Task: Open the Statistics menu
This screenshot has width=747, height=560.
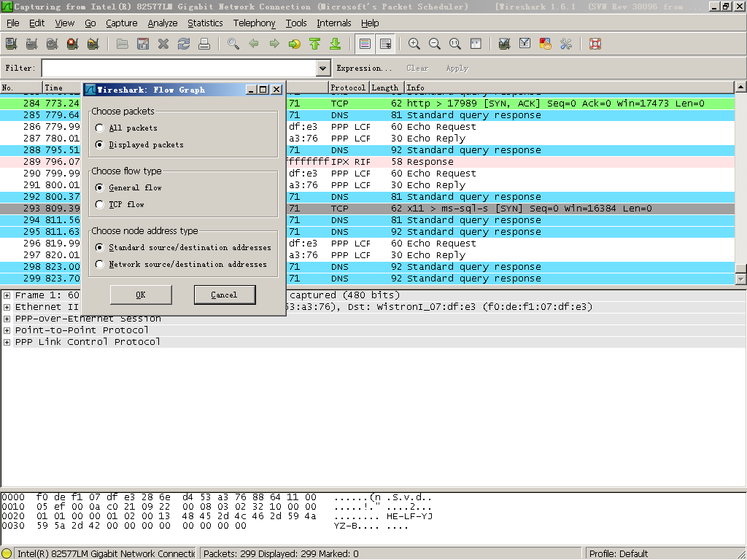Action: pos(205,23)
